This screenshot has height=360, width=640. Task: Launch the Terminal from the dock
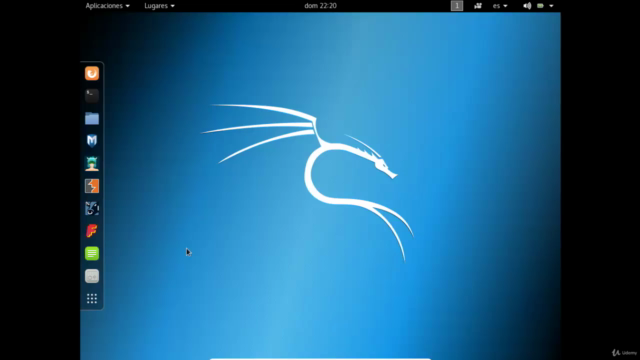click(92, 96)
